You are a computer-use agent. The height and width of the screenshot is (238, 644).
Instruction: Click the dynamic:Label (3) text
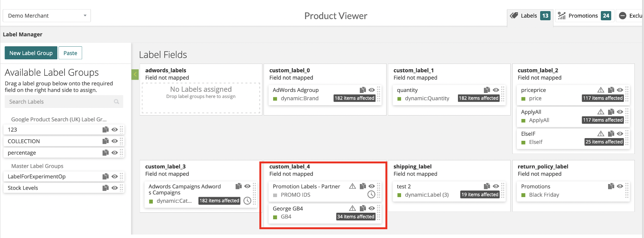[427, 195]
